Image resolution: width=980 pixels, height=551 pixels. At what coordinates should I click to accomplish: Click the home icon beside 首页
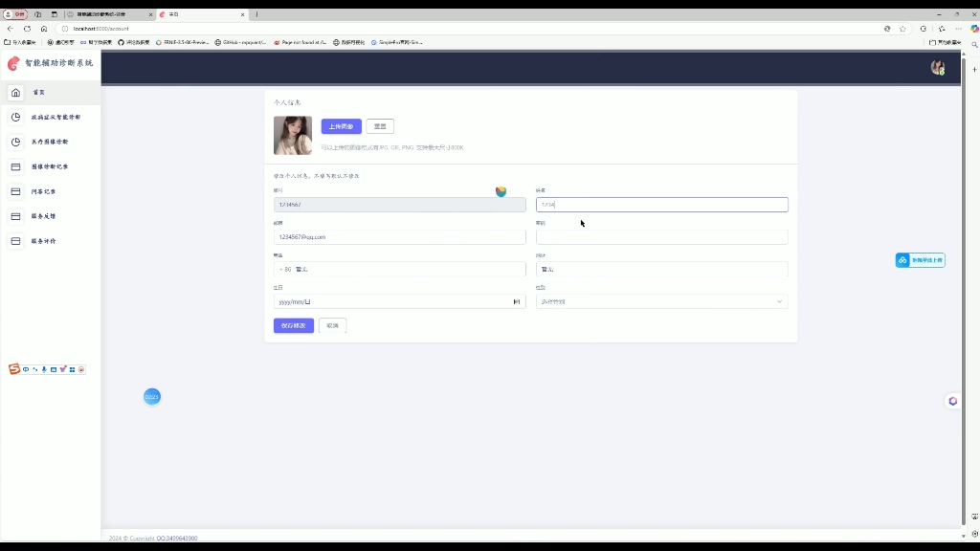[x=16, y=93]
